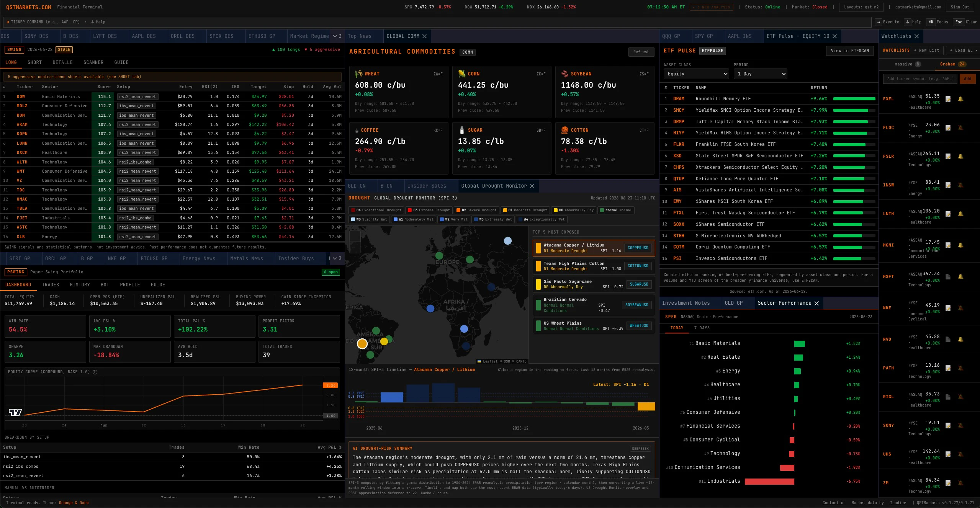This screenshot has height=508, width=980.
Task: Click the corn icon on the CORN card
Action: [x=462, y=74]
